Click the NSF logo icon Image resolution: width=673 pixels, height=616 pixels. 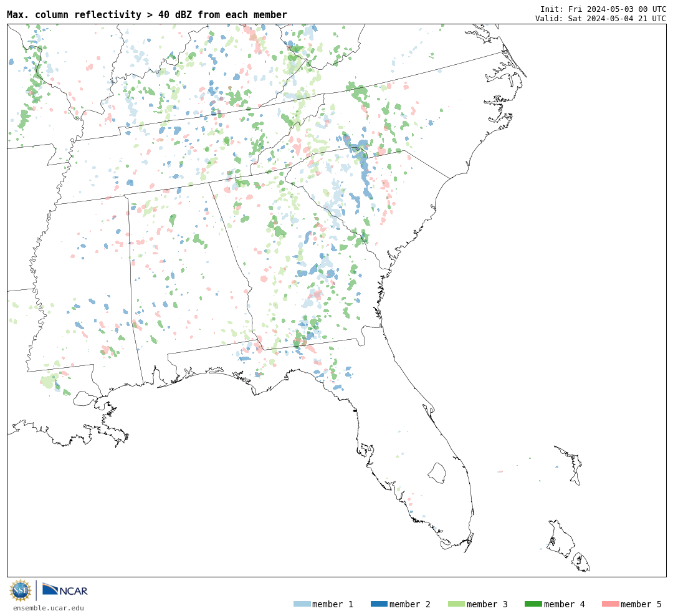point(20,590)
